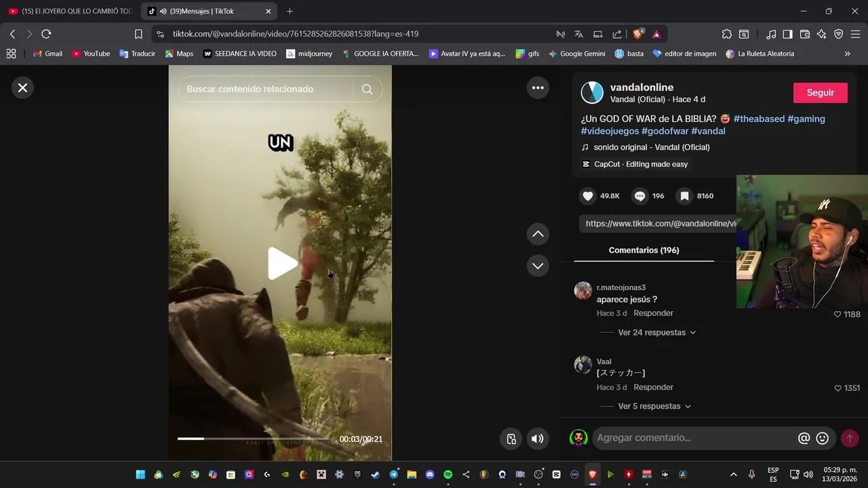Play the paused video
The width and height of the screenshot is (868, 488).
click(x=281, y=264)
